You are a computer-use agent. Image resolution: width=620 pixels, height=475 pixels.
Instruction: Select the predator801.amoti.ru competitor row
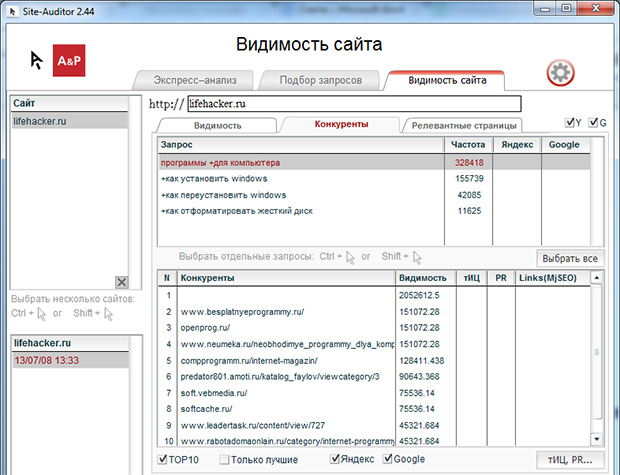[x=374, y=377]
